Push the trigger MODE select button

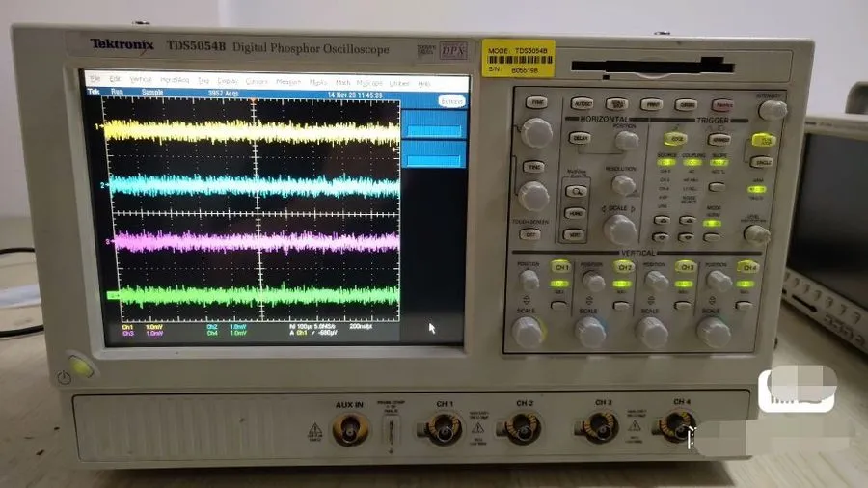[x=712, y=238]
